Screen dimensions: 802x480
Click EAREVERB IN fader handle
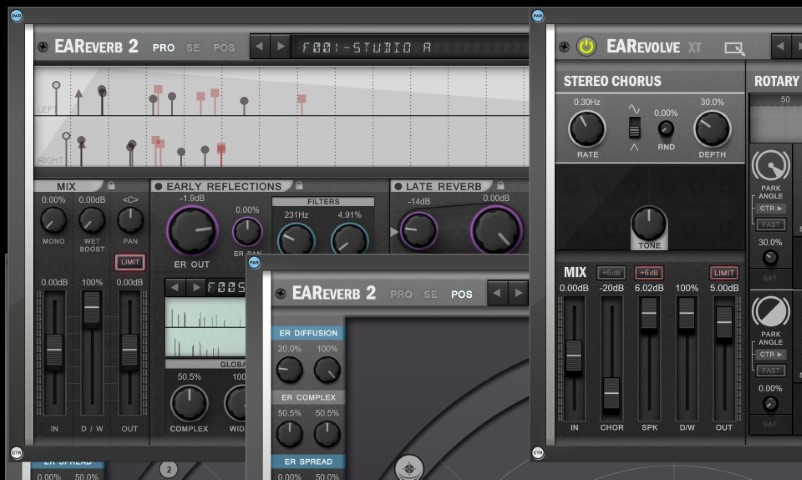pyautogui.click(x=55, y=351)
